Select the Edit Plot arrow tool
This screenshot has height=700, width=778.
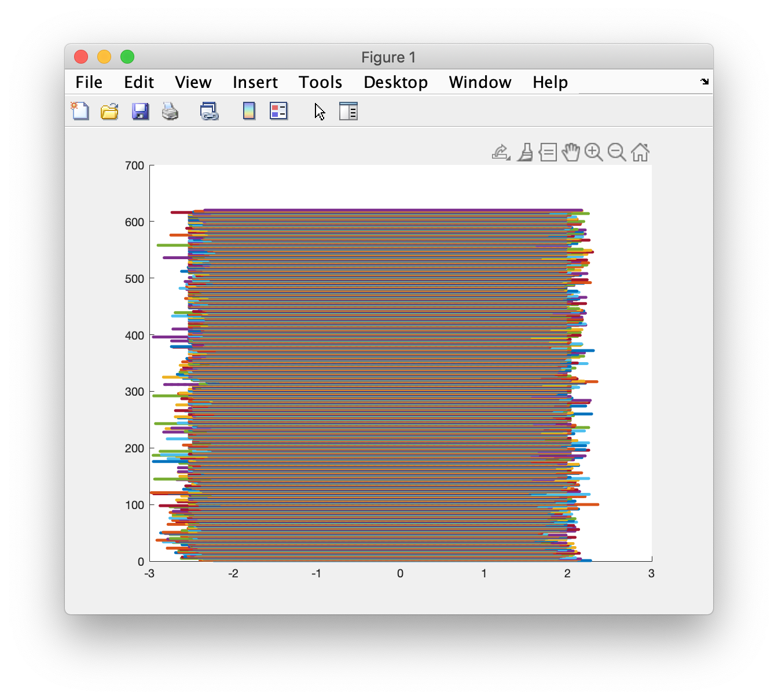pos(319,111)
